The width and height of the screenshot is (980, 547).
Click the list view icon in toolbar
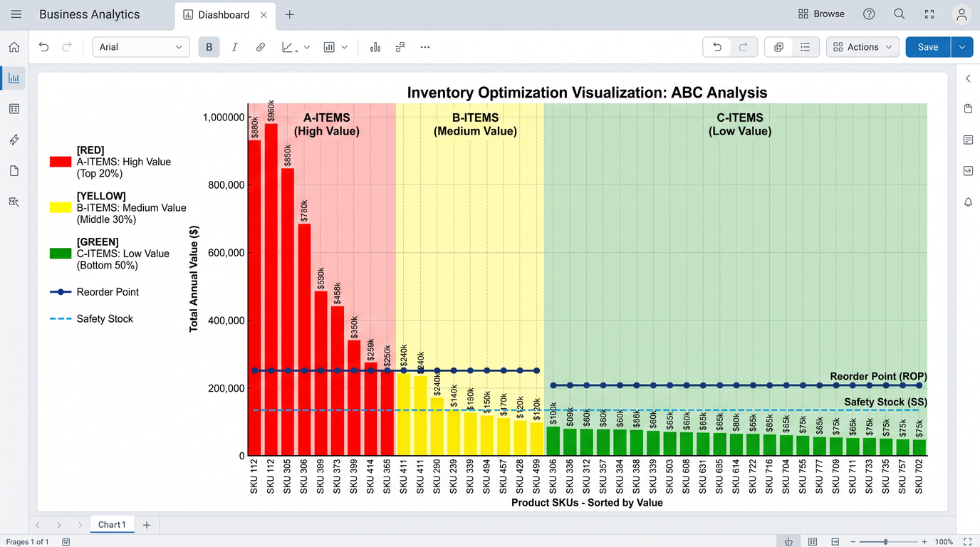coord(805,47)
